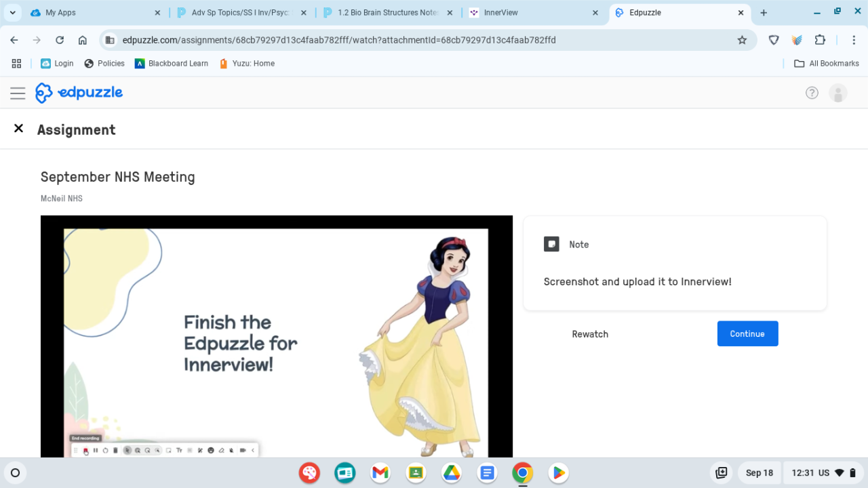Viewport: 868px width, 488px height.
Task: Open Google Drive from the shelf
Action: click(452, 472)
